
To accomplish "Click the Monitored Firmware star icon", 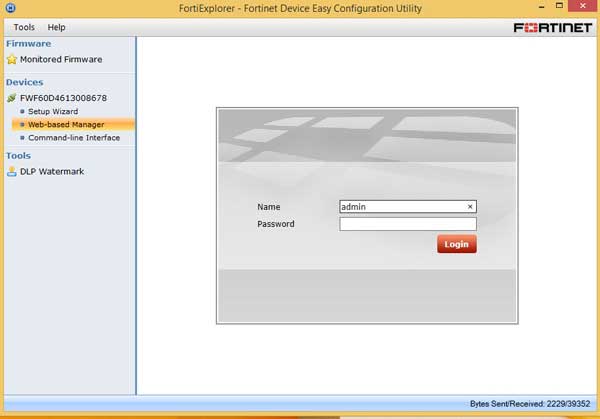I will tap(12, 59).
